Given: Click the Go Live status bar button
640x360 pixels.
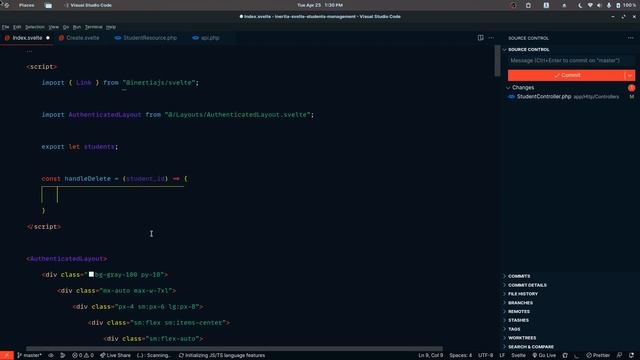Looking at the screenshot, I should click(544, 356).
